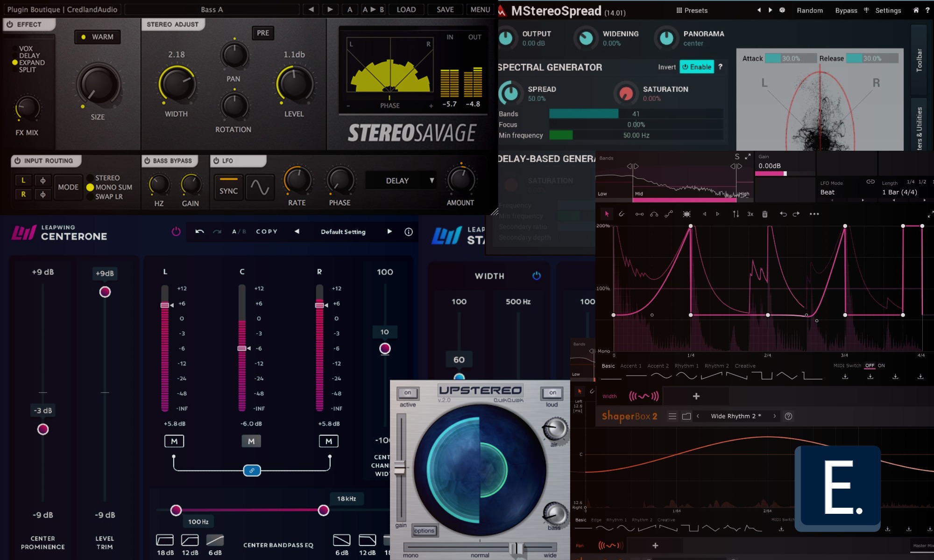This screenshot has height=560, width=934.
Task: Click the Random button in MStereoSpread
Action: click(810, 10)
